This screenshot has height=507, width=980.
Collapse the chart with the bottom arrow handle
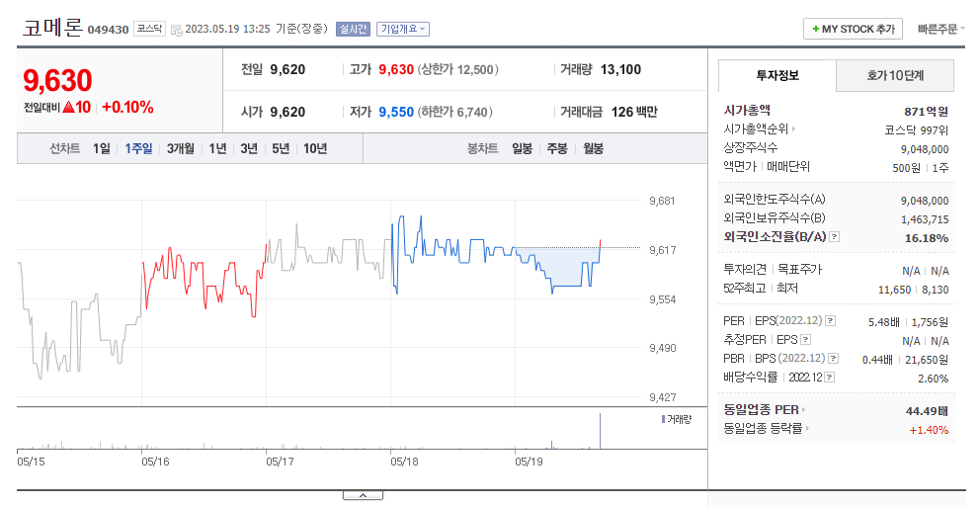pyautogui.click(x=363, y=496)
